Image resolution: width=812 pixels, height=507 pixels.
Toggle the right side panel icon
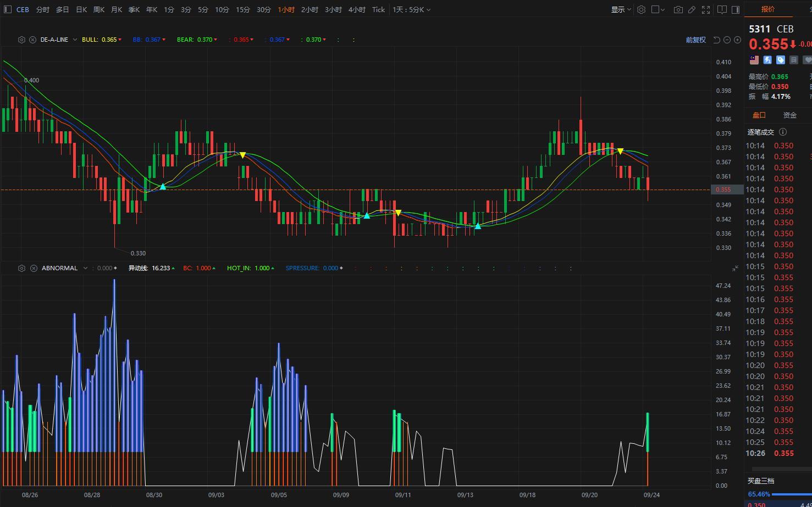736,9
